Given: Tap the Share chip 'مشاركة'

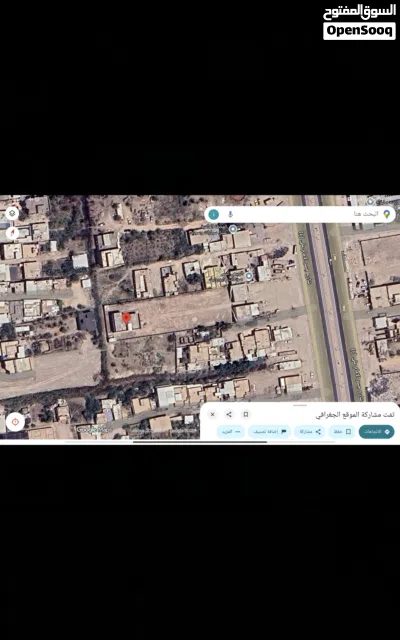Looking at the screenshot, I should (310, 431).
